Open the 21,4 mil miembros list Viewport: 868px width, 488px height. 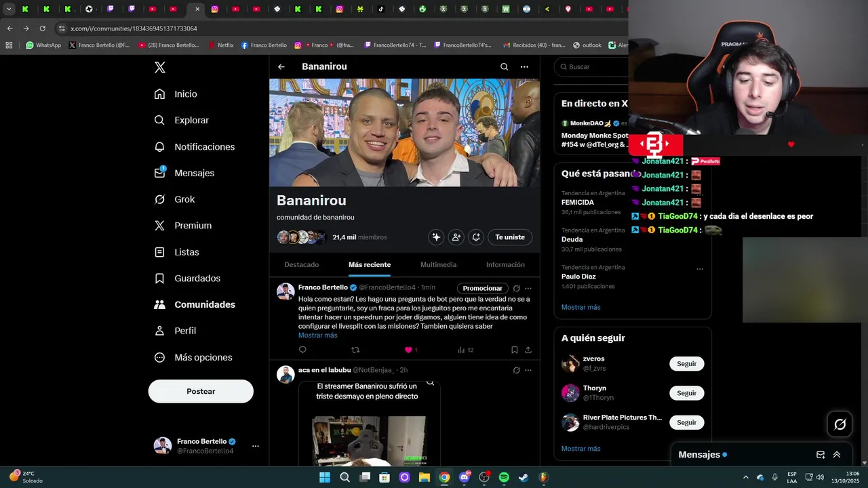(x=359, y=237)
